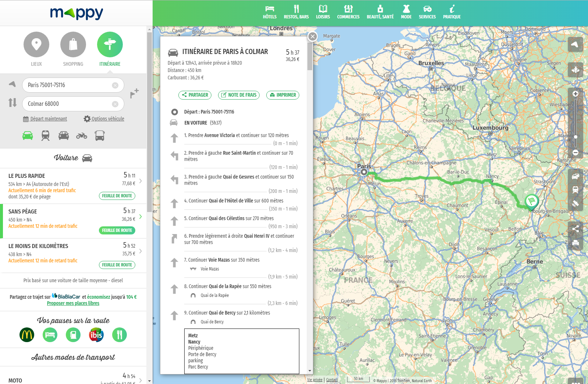Select train transport mode icon
The image size is (588, 384).
click(46, 136)
